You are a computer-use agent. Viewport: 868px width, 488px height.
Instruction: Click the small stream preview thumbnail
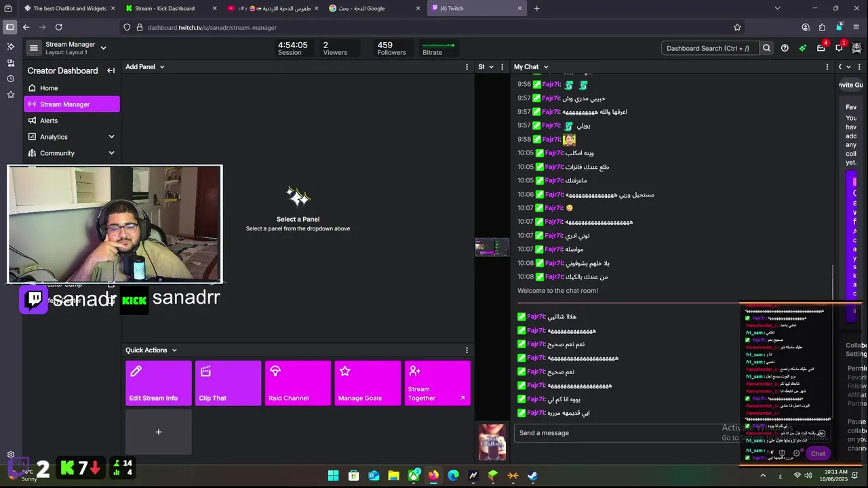[492, 247]
